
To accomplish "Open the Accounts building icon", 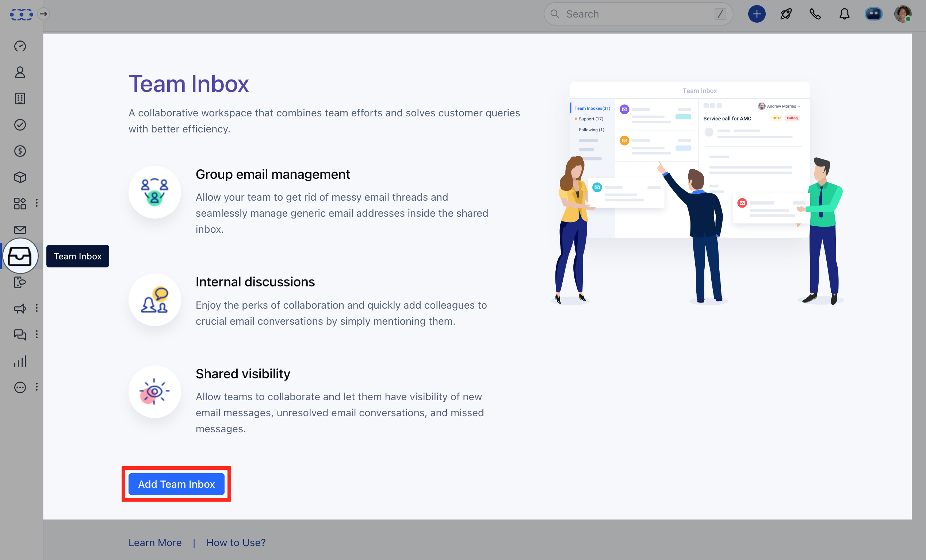I will click(20, 99).
